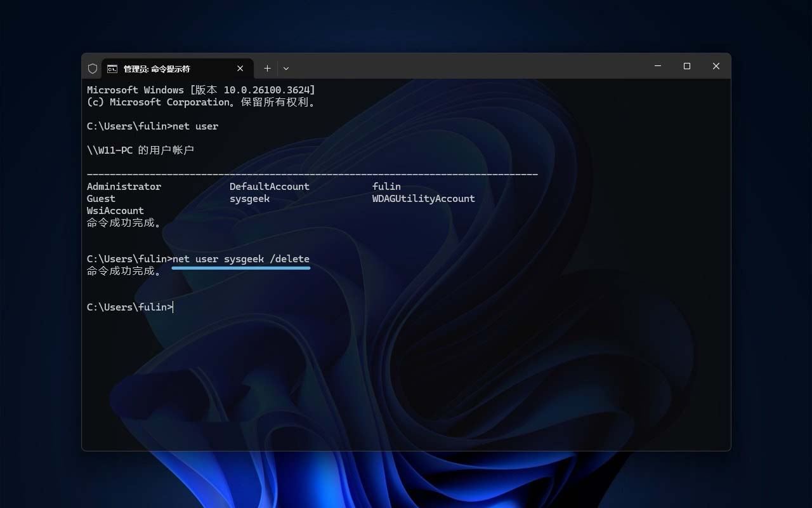This screenshot has height=508, width=812.
Task: Click the underlined net user sysgeek /delete command
Action: (x=240, y=259)
